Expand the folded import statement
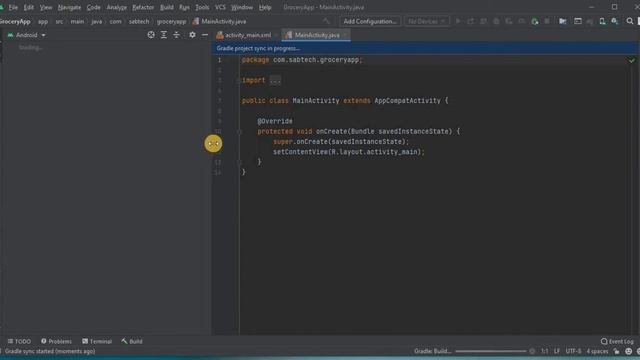This screenshot has width=640, height=360. 275,80
